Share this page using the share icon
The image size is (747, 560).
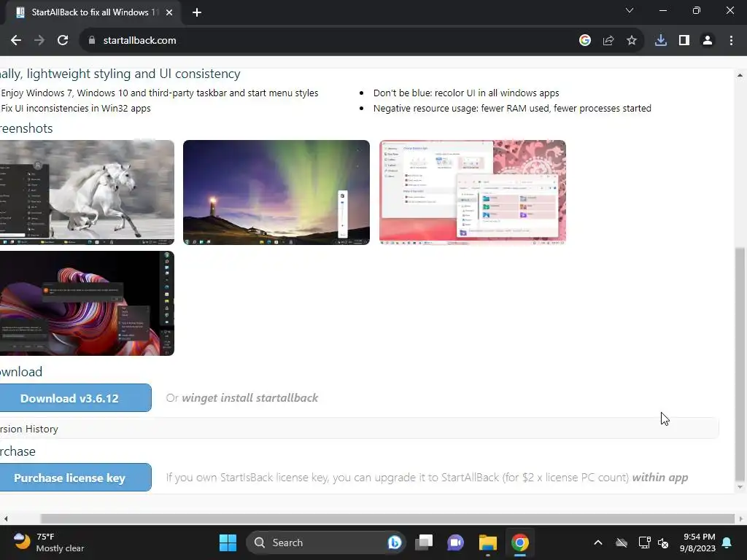(x=608, y=41)
